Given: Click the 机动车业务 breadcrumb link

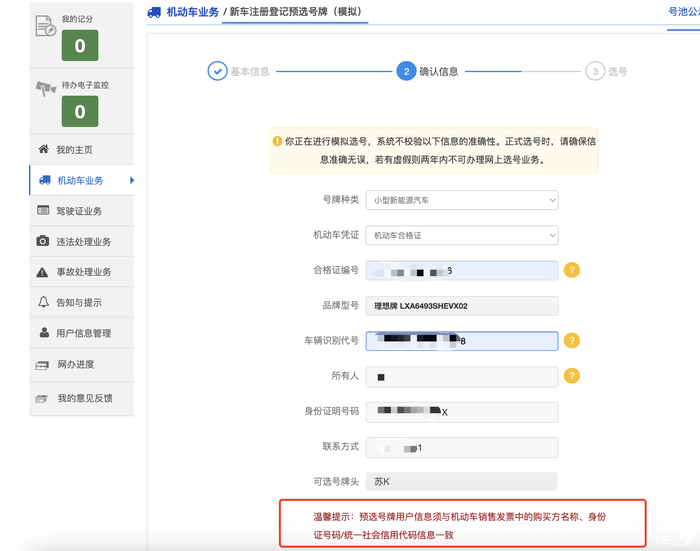Looking at the screenshot, I should 192,12.
